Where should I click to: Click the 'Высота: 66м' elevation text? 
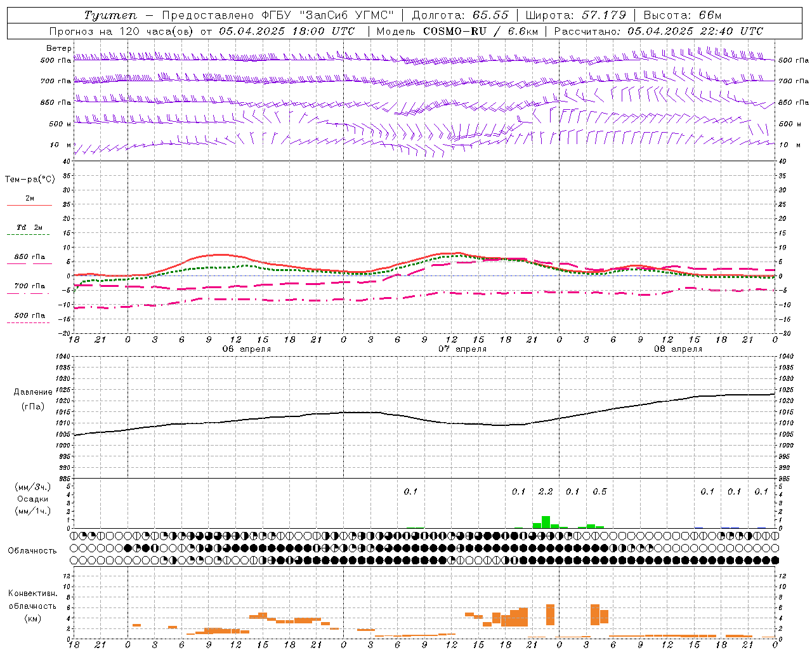click(x=683, y=15)
